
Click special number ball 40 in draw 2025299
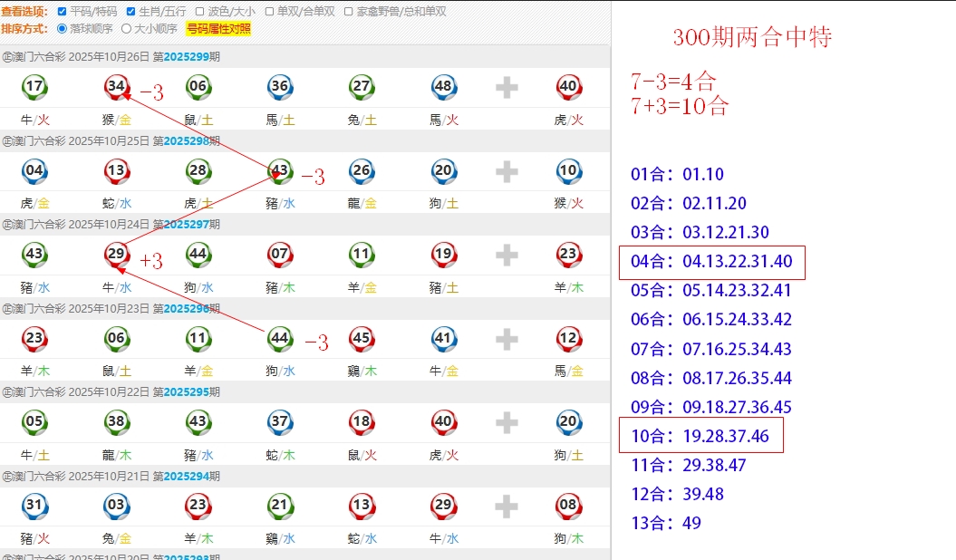click(x=568, y=87)
